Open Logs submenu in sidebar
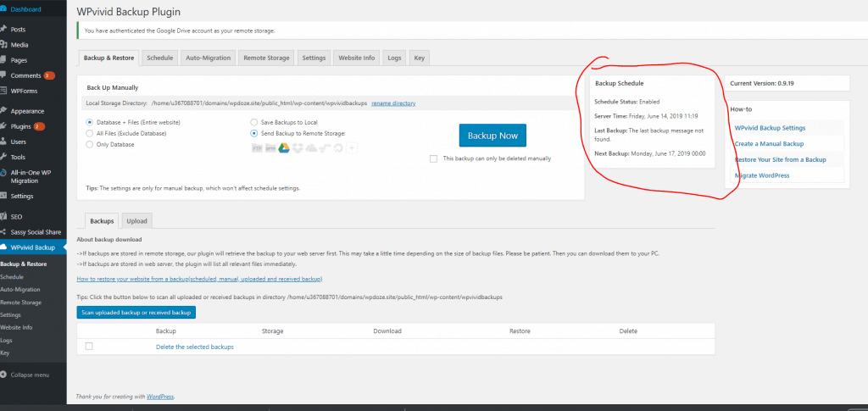This screenshot has width=868, height=411. [6, 340]
